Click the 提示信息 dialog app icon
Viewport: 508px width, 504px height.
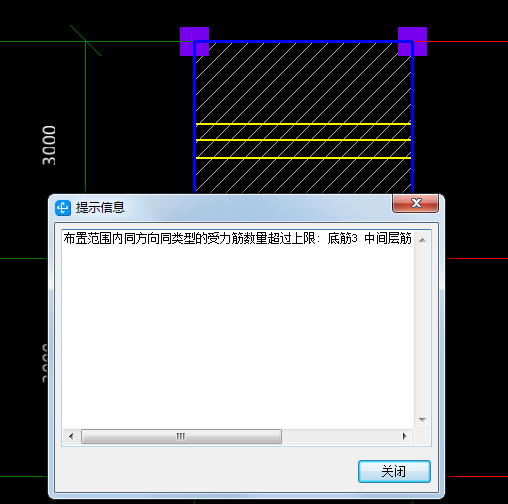coord(63,208)
